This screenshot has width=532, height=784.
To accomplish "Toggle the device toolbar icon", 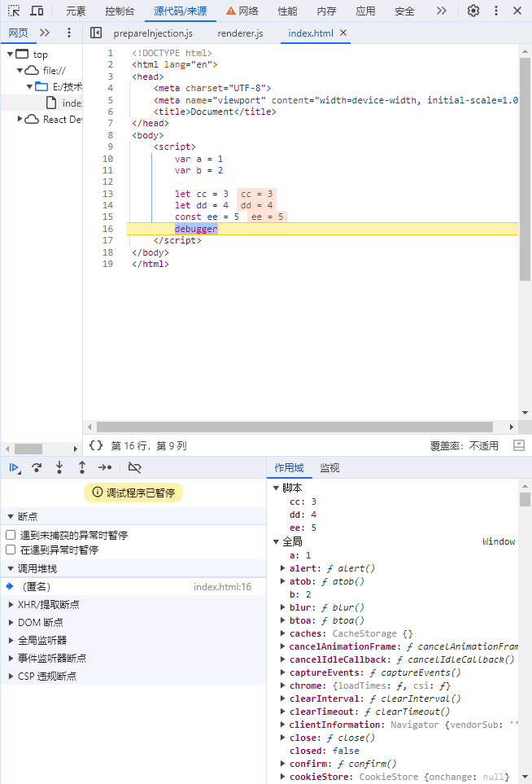I will coord(37,11).
